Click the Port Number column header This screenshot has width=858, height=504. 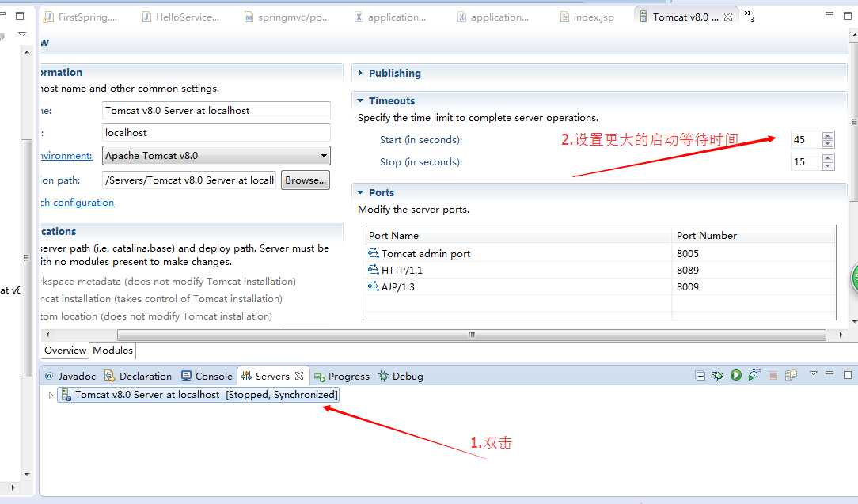tap(754, 235)
